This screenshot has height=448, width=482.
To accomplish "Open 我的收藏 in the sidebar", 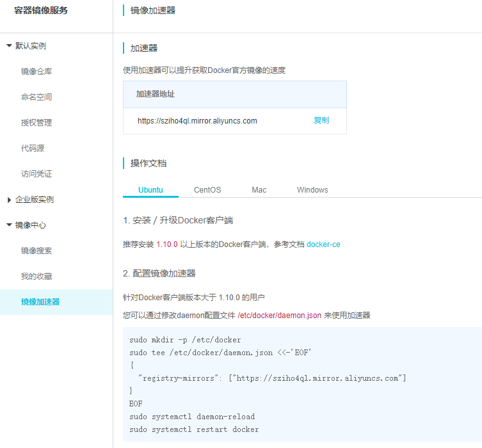I will [36, 276].
